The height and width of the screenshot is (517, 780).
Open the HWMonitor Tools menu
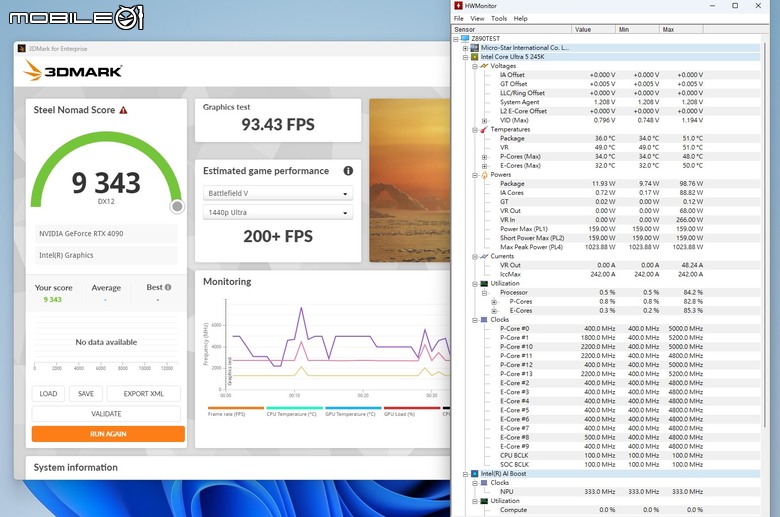[x=499, y=18]
